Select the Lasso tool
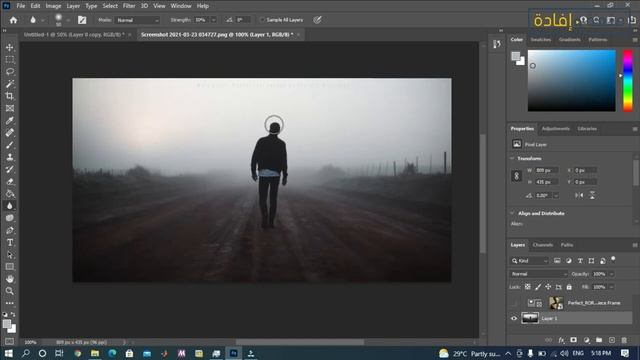The image size is (640, 360). coord(10,72)
